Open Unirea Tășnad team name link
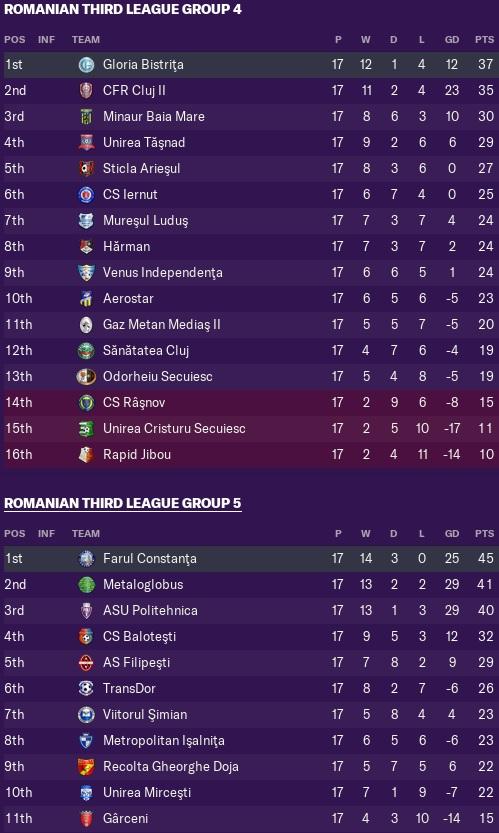499x833 pixels. pyautogui.click(x=144, y=143)
